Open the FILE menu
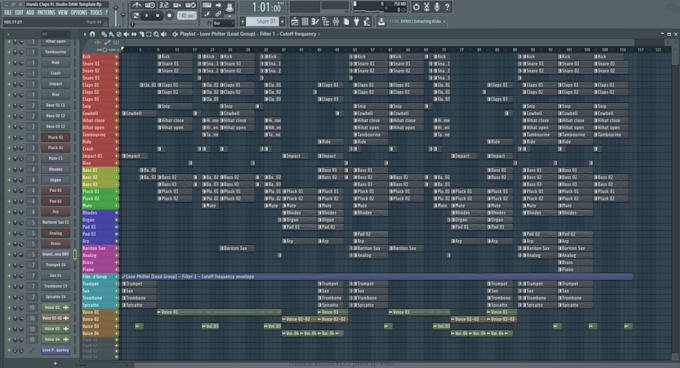This screenshot has width=680, height=368. click(x=8, y=13)
